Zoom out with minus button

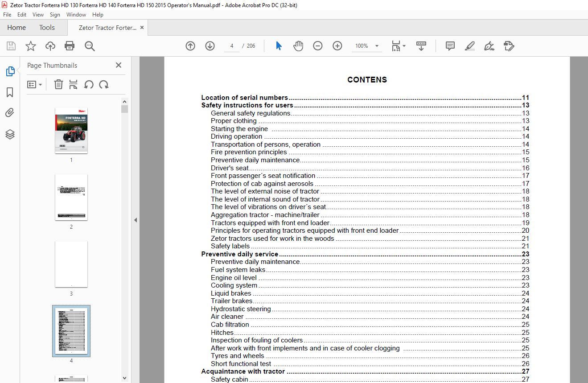tap(318, 46)
